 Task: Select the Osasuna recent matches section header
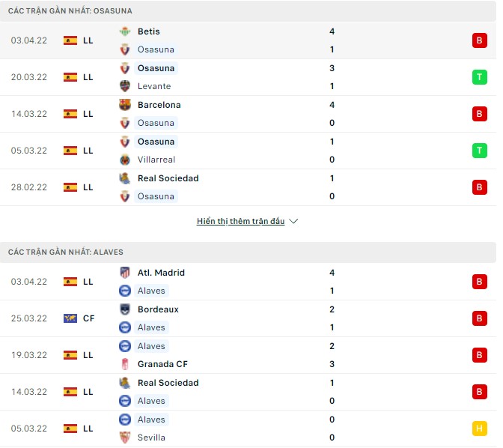[70, 11]
